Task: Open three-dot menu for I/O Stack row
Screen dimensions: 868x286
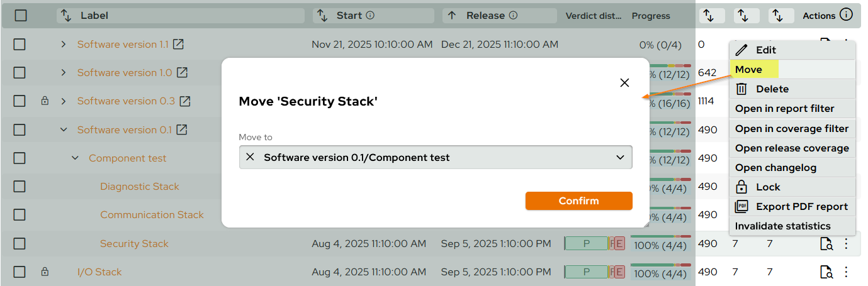Action: [847, 272]
